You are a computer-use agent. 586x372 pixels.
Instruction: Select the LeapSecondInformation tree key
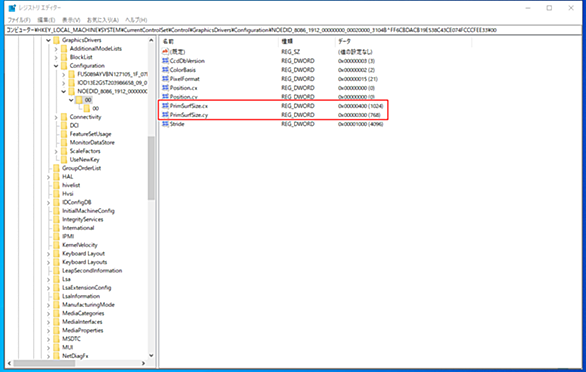[92, 271]
